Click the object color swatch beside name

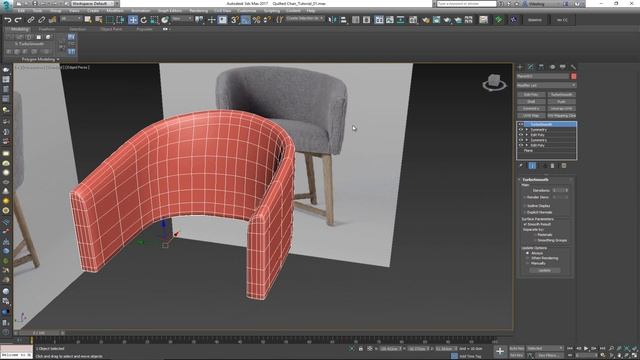click(573, 76)
